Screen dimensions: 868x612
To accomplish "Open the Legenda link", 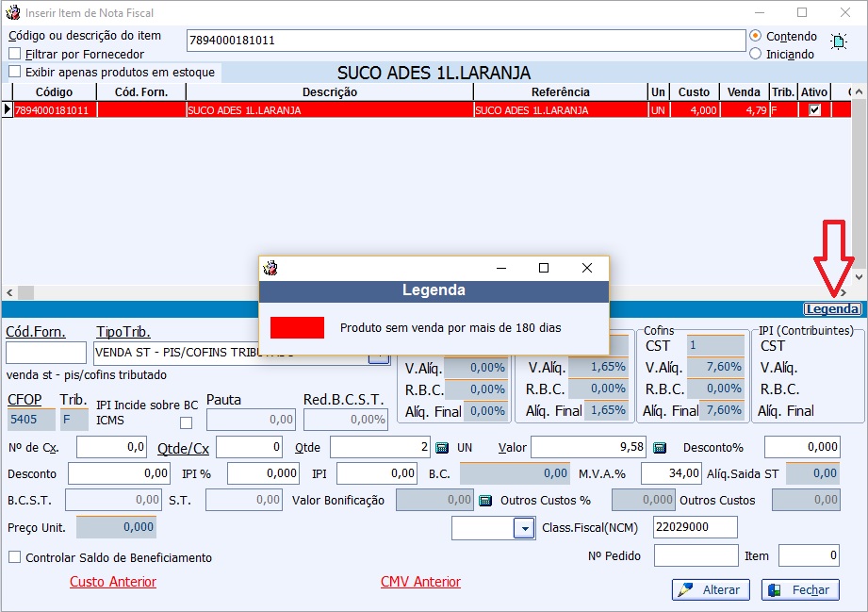I will tap(831, 309).
